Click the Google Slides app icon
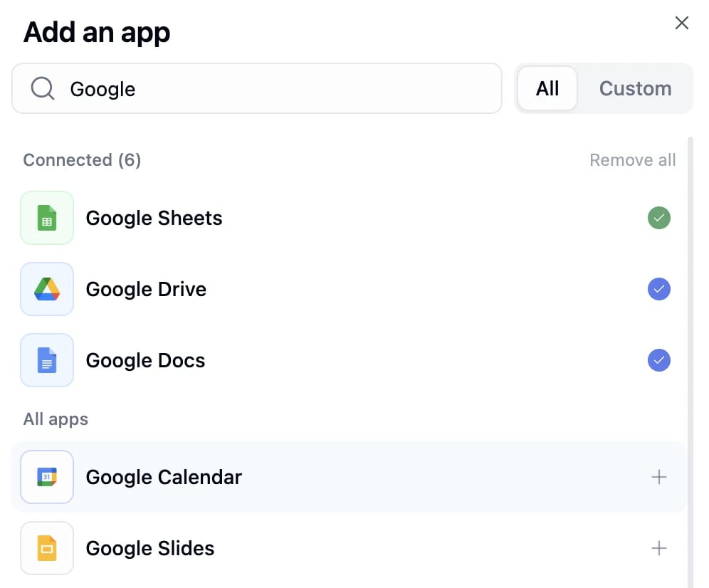Viewport: 709px width, 588px height. pos(47,548)
